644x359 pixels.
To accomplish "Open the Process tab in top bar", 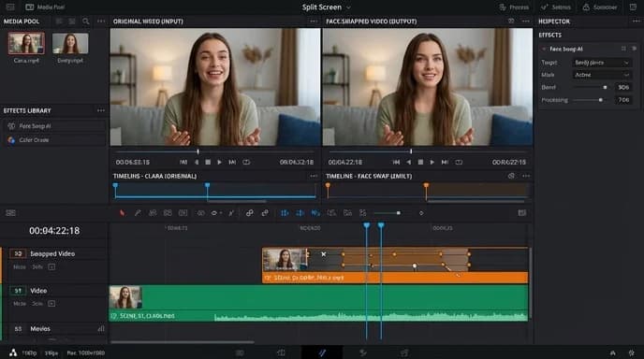I will point(514,7).
